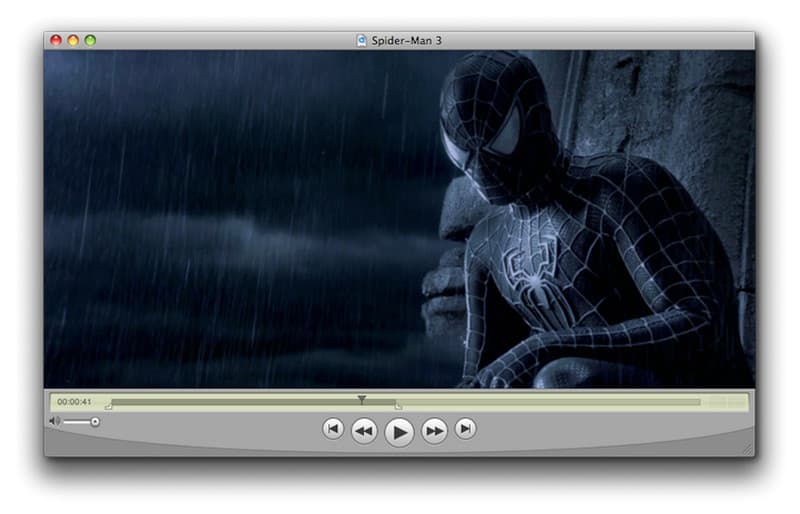Screen dimensions: 800x514
Task: Click the QuickTime document icon in the title bar
Action: click(361, 41)
